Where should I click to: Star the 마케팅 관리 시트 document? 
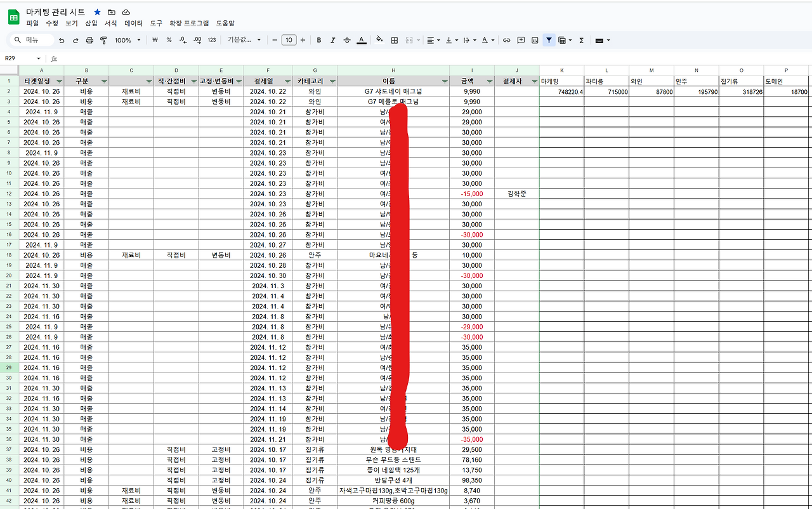click(x=97, y=12)
